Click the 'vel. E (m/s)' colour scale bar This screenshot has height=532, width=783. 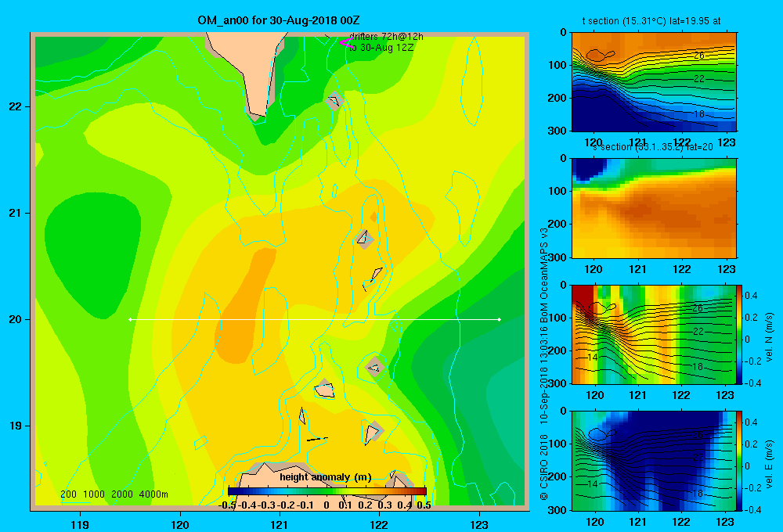point(740,461)
